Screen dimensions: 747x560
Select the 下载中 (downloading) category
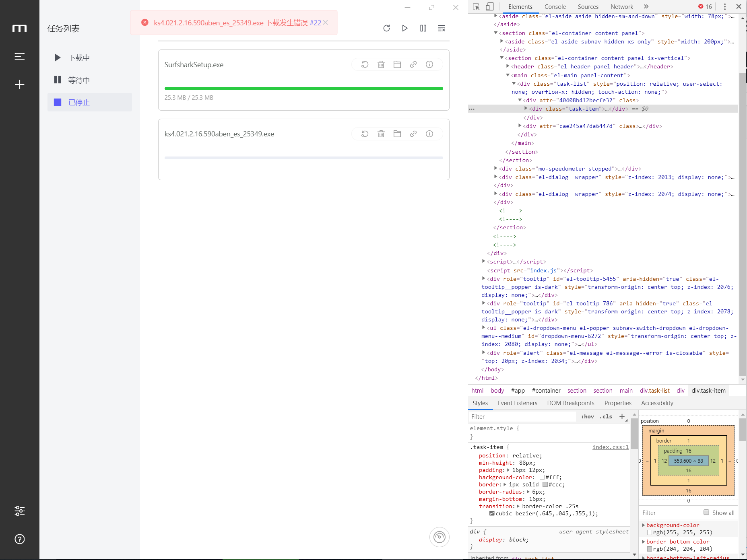pyautogui.click(x=90, y=58)
